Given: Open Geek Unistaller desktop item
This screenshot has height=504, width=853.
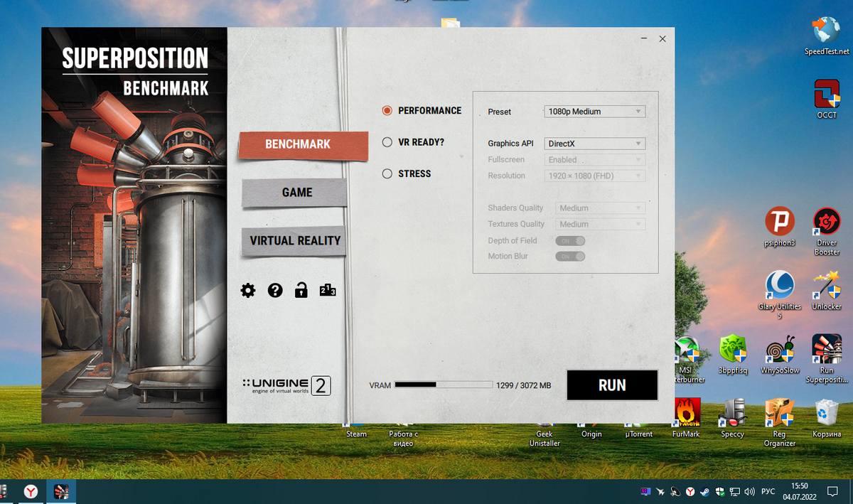Looking at the screenshot, I should tap(544, 439).
